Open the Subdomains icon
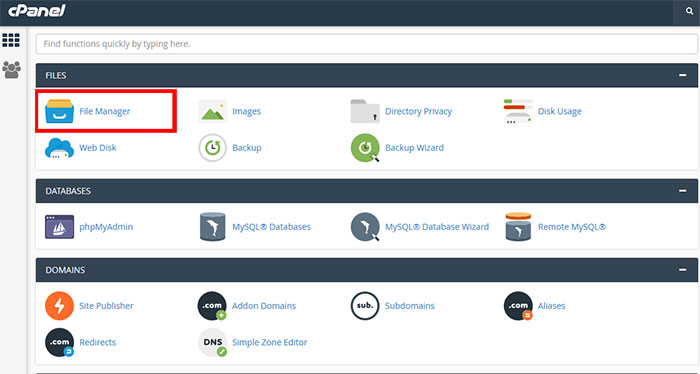Viewport: 700px width, 374px height. 365,306
